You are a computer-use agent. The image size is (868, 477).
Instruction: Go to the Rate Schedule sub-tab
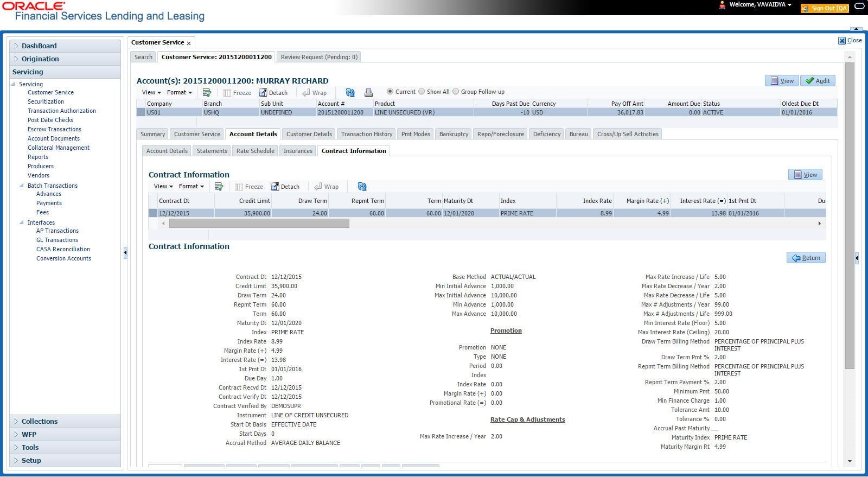256,151
